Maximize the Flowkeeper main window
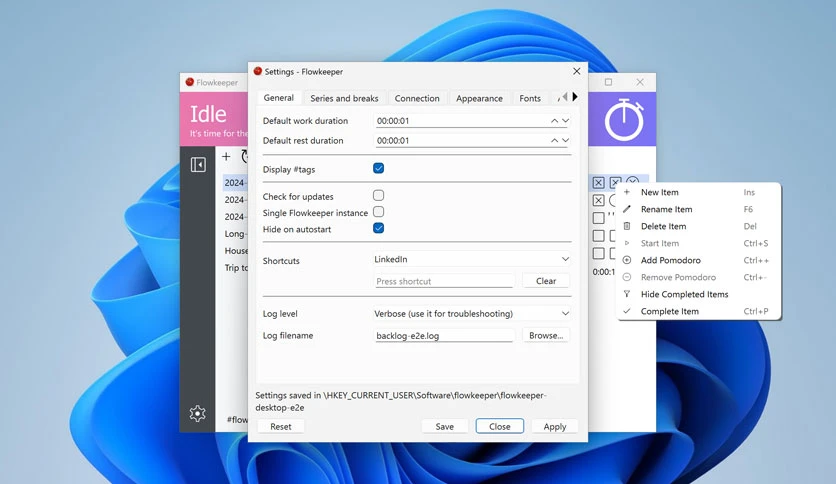The height and width of the screenshot is (484, 836). (x=608, y=82)
